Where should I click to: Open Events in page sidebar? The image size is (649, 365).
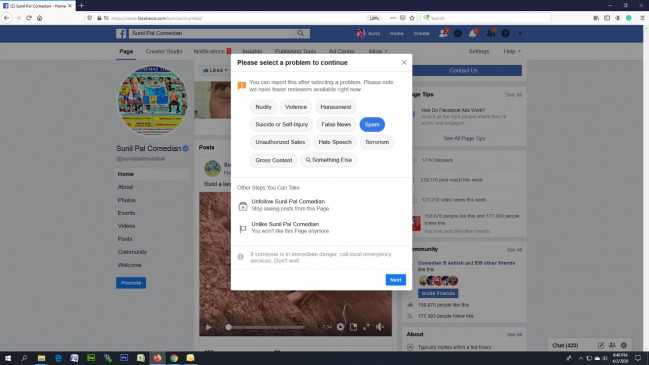[x=126, y=213]
